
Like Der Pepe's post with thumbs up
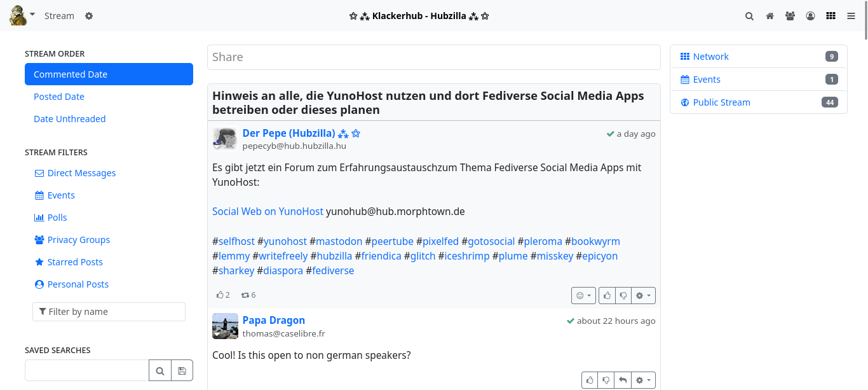pyautogui.click(x=607, y=295)
